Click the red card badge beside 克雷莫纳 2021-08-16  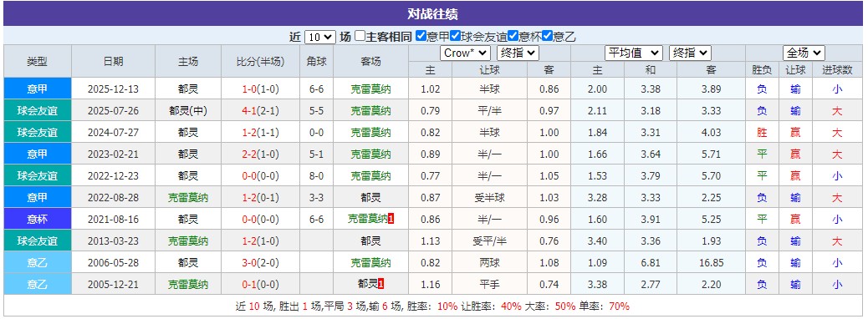tap(391, 219)
